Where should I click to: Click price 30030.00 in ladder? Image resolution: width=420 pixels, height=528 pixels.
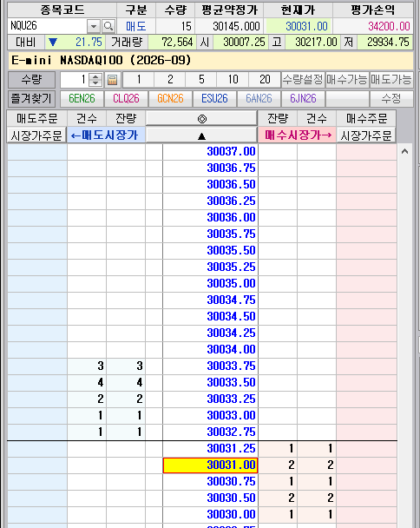pyautogui.click(x=210, y=514)
